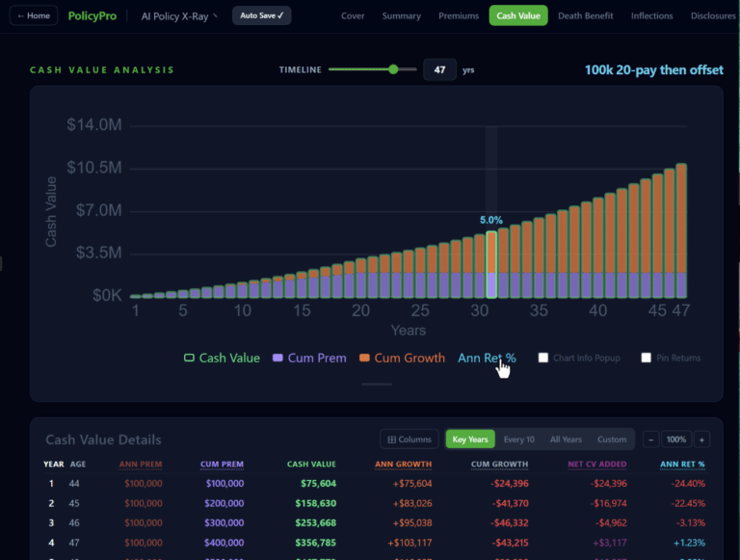This screenshot has height=560, width=740.
Task: Check the Pin Returns checkbox
Action: pyautogui.click(x=647, y=358)
